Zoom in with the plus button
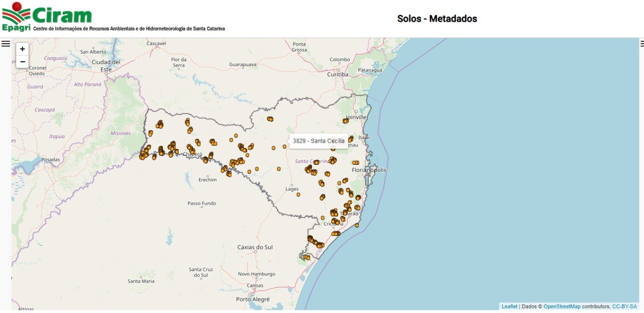This screenshot has height=313, width=644. [x=22, y=49]
